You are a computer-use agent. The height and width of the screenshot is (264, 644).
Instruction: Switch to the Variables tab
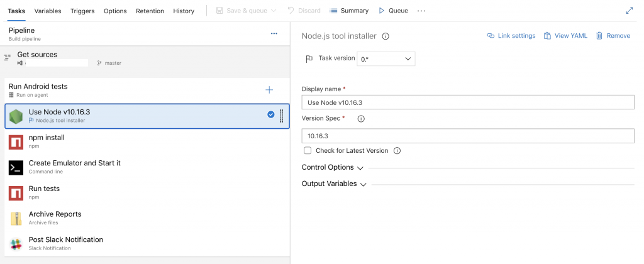point(48,11)
